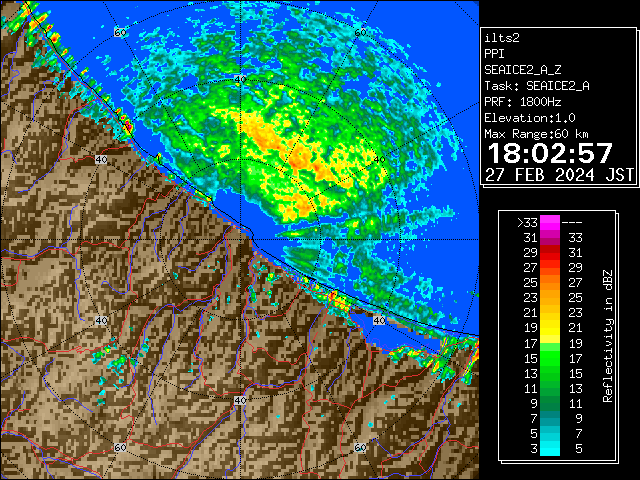Image resolution: width=640 pixels, height=480 pixels.
Task: Click the ">33" legend label
Action: coord(527,223)
